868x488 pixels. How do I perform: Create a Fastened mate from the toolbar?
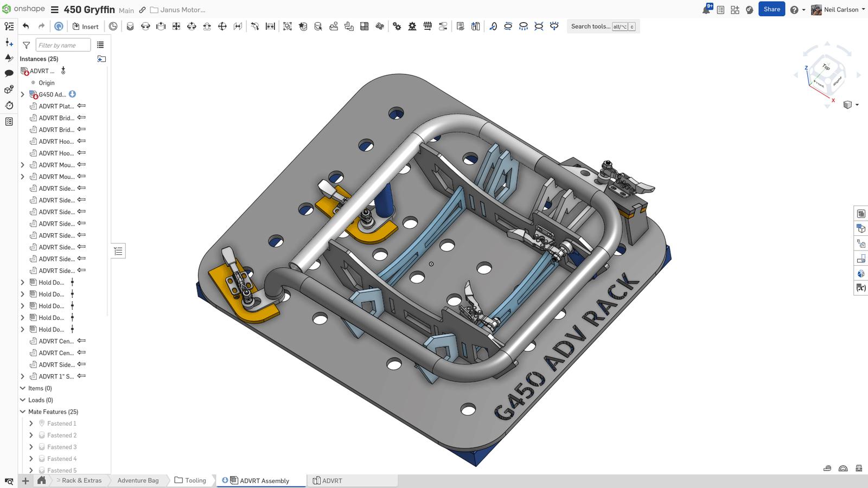(x=129, y=26)
